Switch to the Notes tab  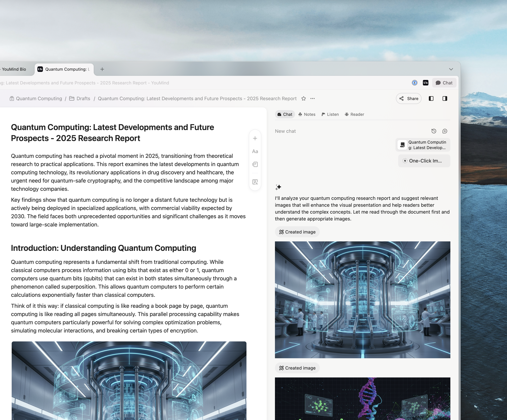click(307, 114)
